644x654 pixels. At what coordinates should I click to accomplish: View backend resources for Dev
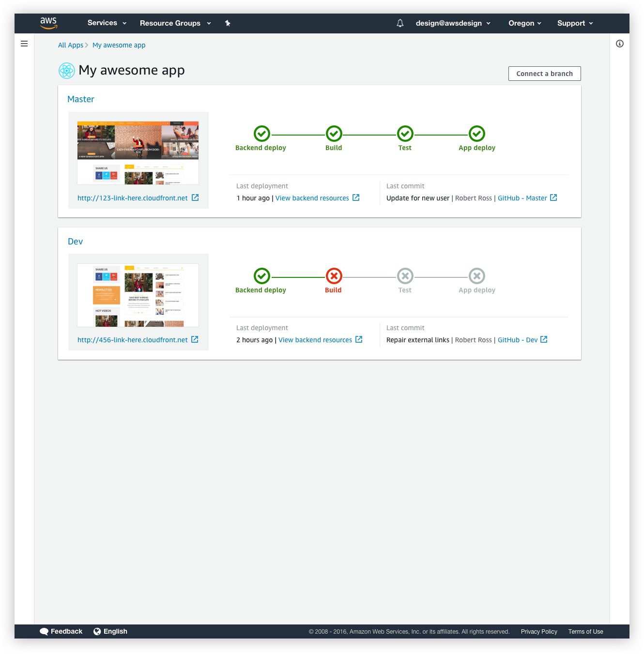[x=315, y=340]
